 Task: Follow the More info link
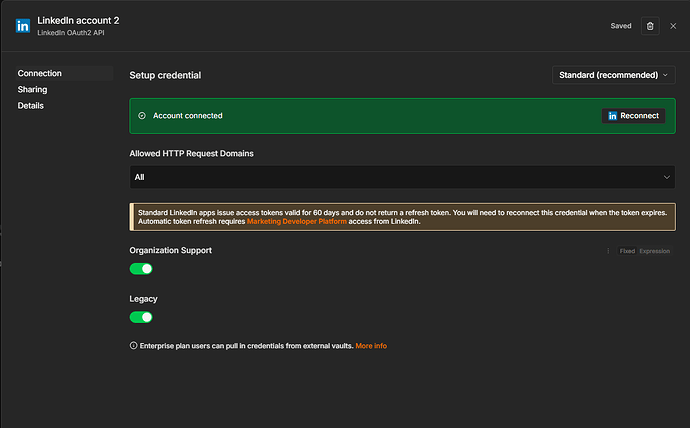[x=371, y=346]
